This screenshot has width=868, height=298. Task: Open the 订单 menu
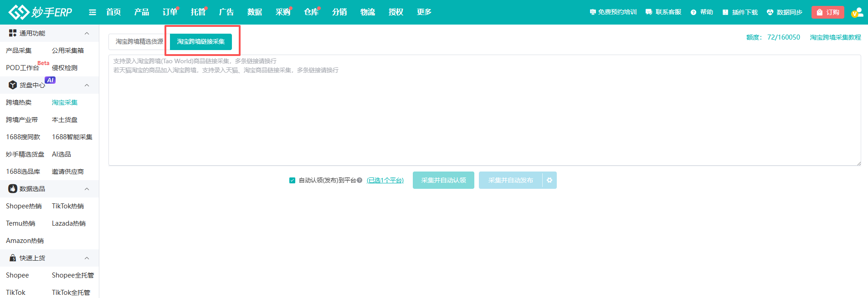click(x=170, y=12)
